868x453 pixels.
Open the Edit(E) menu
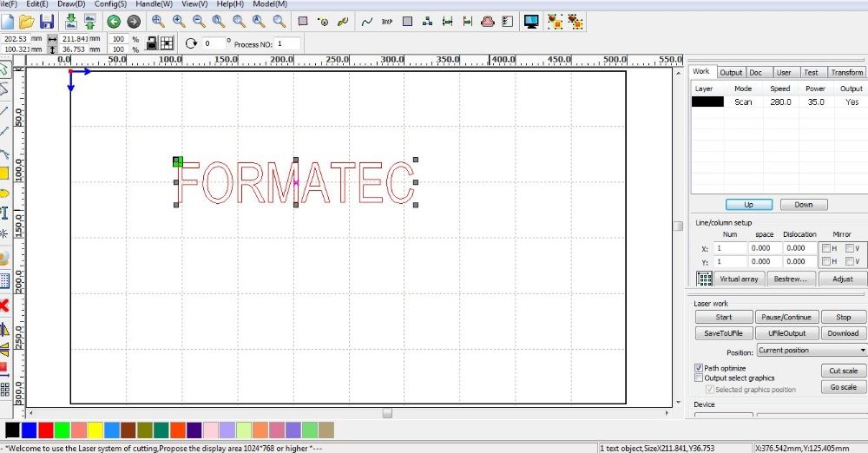(x=37, y=3)
